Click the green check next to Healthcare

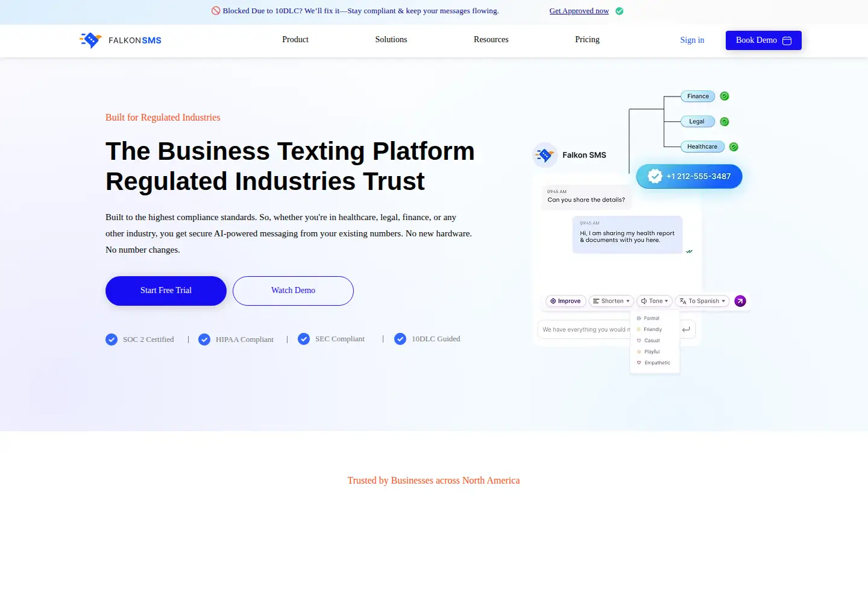tap(734, 147)
